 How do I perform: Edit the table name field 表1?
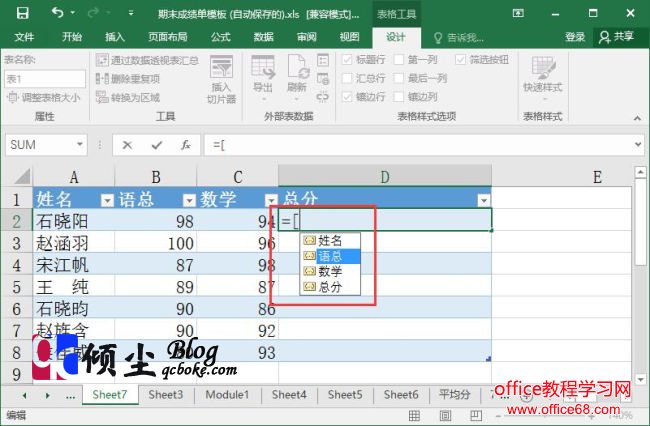point(45,79)
